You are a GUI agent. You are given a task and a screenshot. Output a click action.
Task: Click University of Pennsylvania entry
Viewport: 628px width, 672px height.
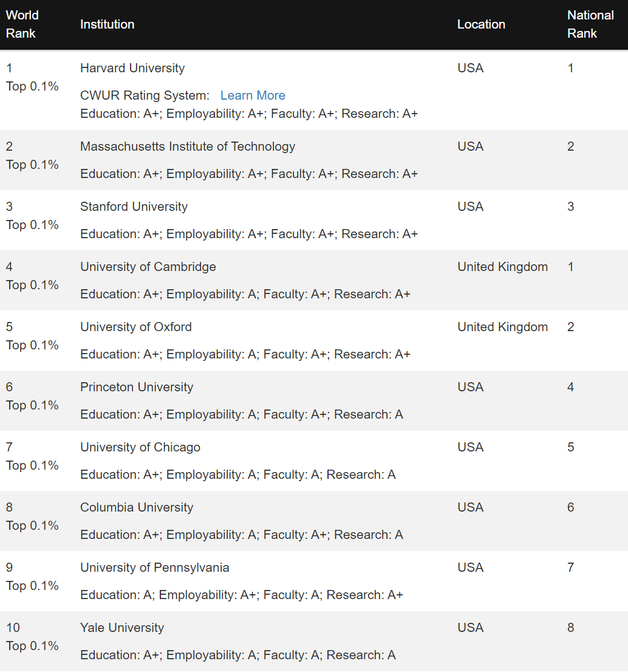pos(155,567)
